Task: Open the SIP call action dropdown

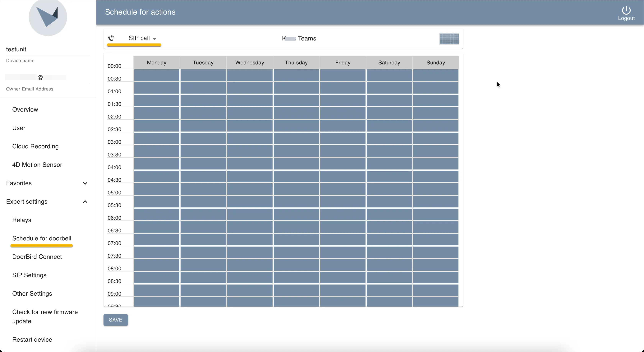Action: pyautogui.click(x=142, y=38)
